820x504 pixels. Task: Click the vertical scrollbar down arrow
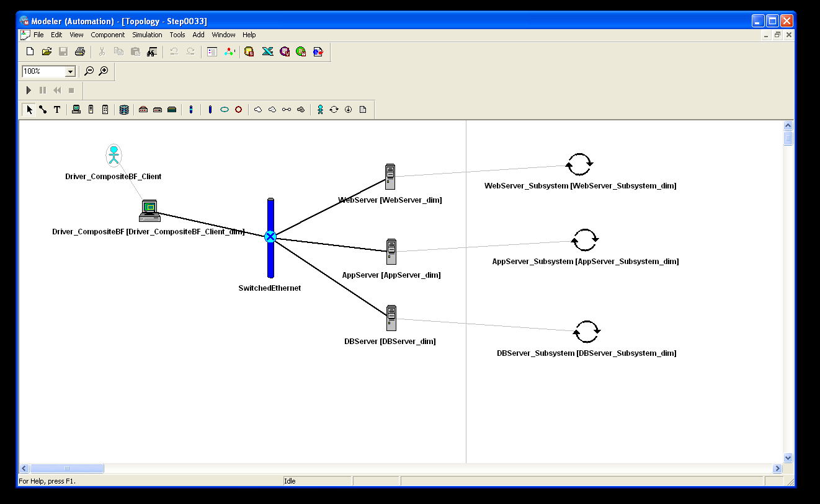coord(788,458)
